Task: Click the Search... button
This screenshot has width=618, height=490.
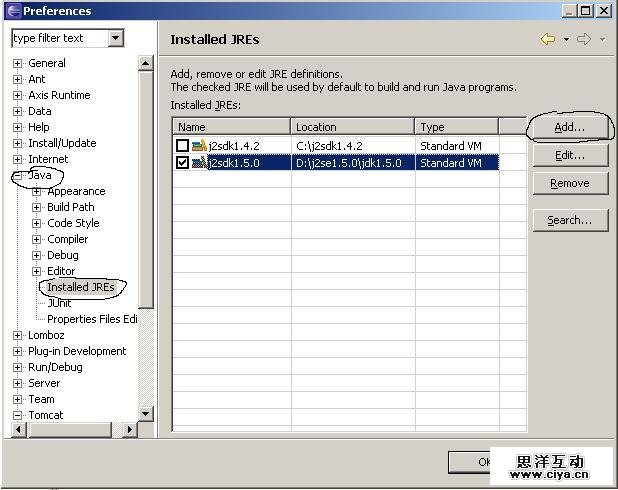Action: click(x=569, y=220)
